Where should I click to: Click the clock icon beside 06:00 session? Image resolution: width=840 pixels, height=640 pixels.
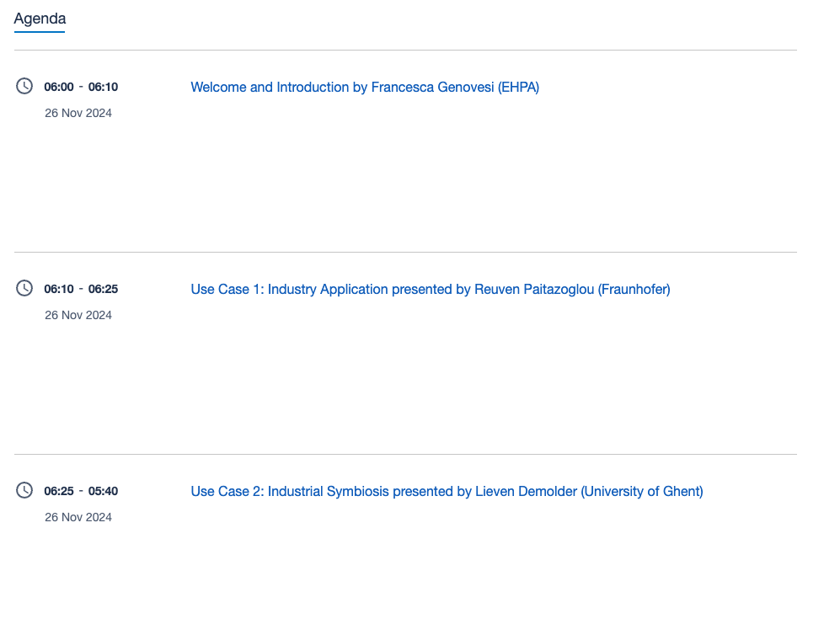24,86
